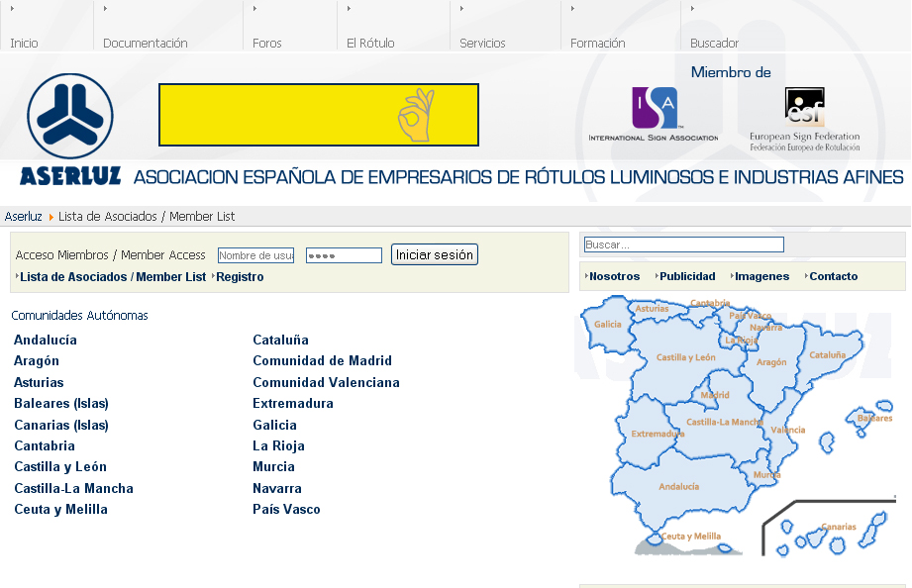
Task: Click the Galicia region on the map
Action: (608, 325)
